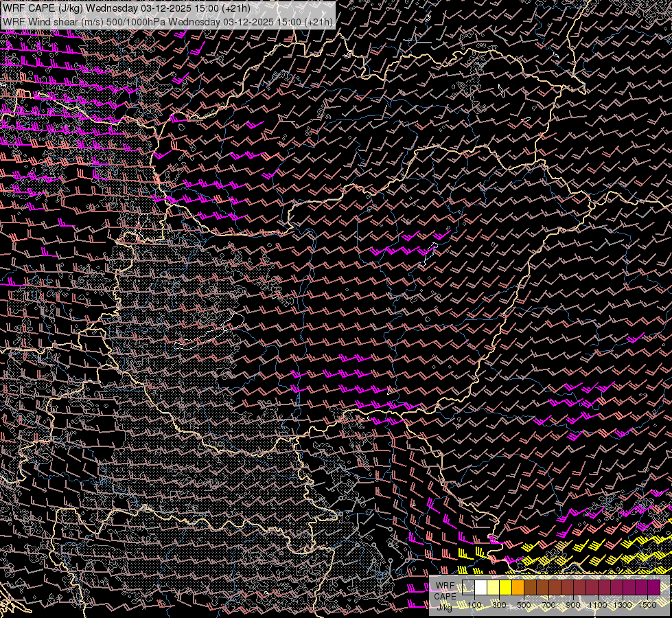Click the 700 legend value label
672x618 pixels.
pyautogui.click(x=548, y=605)
